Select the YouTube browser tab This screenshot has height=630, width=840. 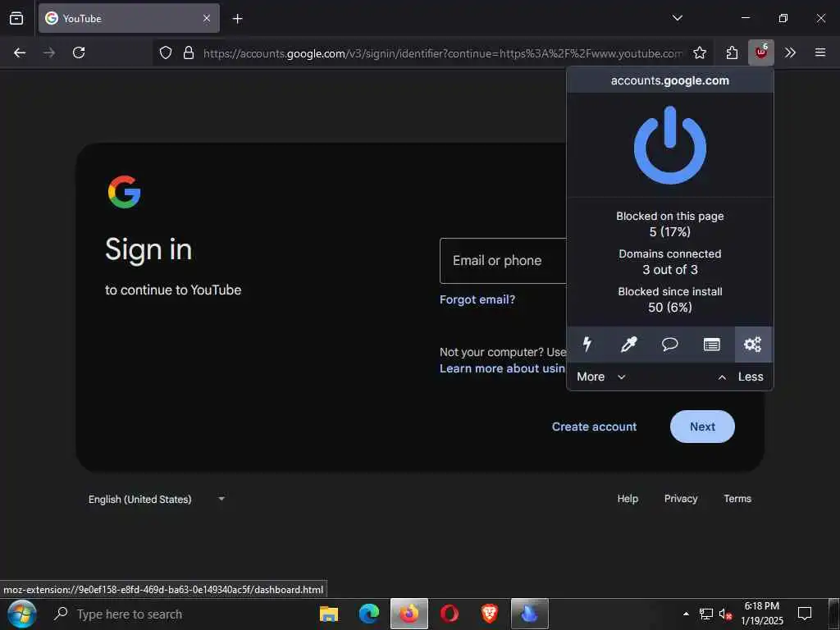coord(129,18)
